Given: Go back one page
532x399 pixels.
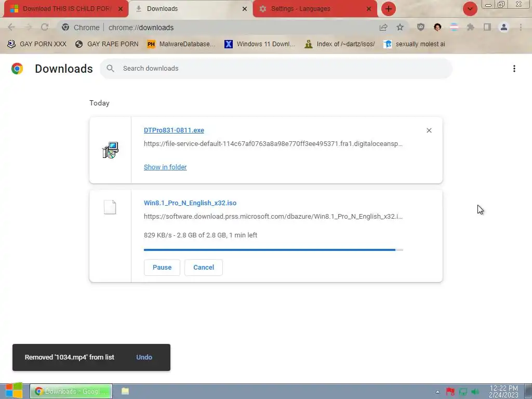Looking at the screenshot, I should coord(11,28).
